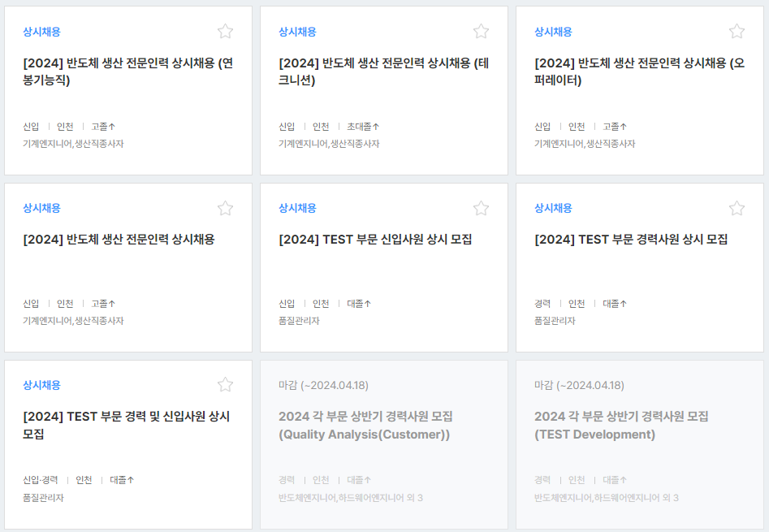Click 상시채용 label on TEST 신입사원 card

(298, 208)
